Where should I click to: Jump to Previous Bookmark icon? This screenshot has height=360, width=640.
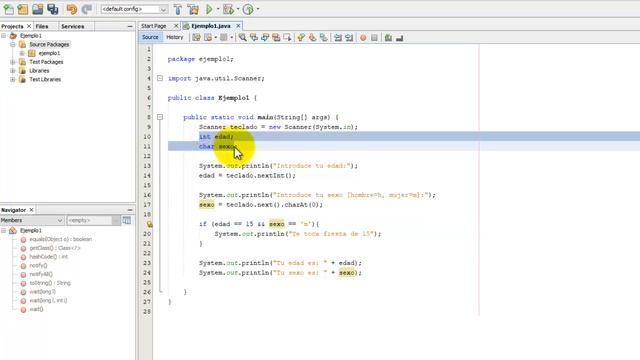301,38
